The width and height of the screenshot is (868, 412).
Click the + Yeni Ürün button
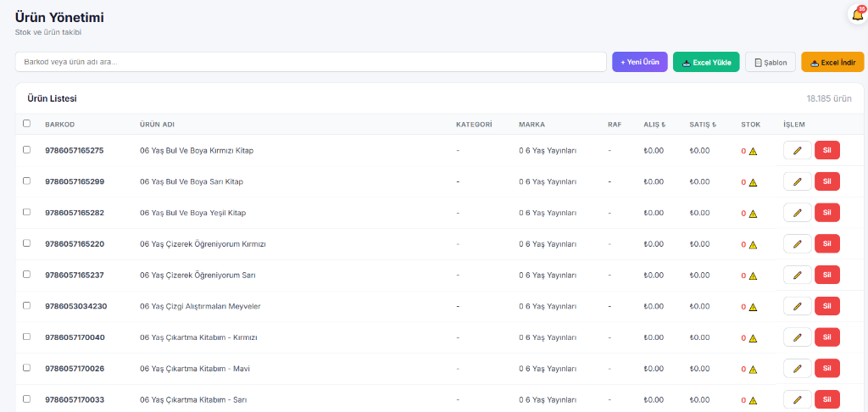pyautogui.click(x=639, y=62)
